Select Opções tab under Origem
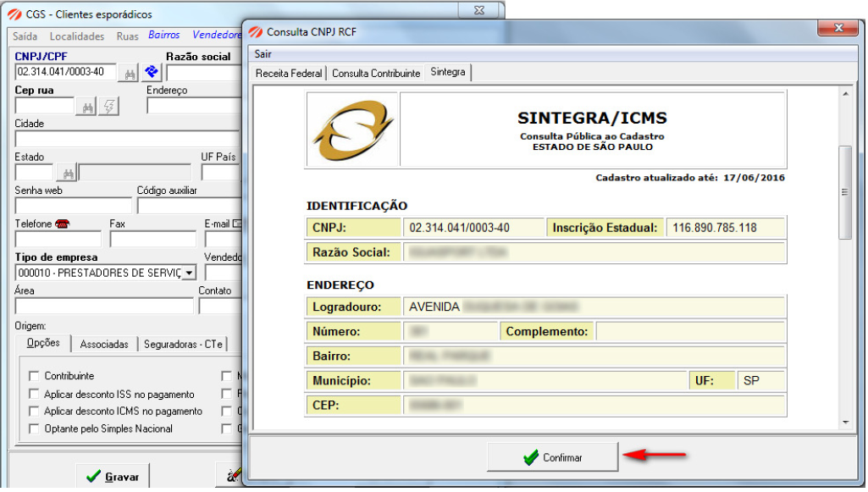 pyautogui.click(x=43, y=343)
